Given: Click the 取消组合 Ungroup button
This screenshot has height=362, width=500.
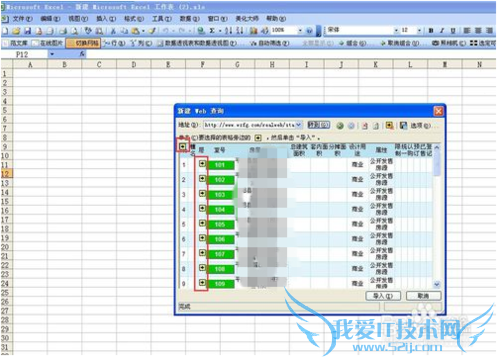Looking at the screenshot, I should pos(403,43).
